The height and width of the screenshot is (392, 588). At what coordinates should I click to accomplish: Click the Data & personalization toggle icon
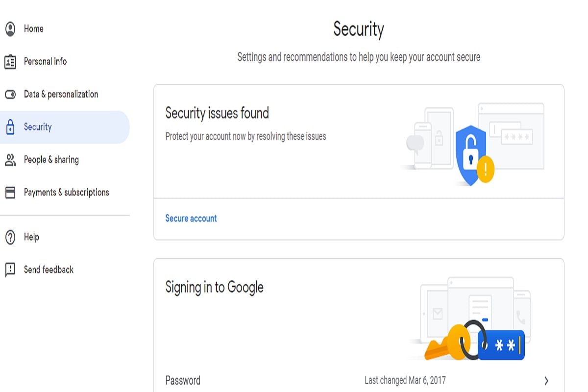[10, 94]
